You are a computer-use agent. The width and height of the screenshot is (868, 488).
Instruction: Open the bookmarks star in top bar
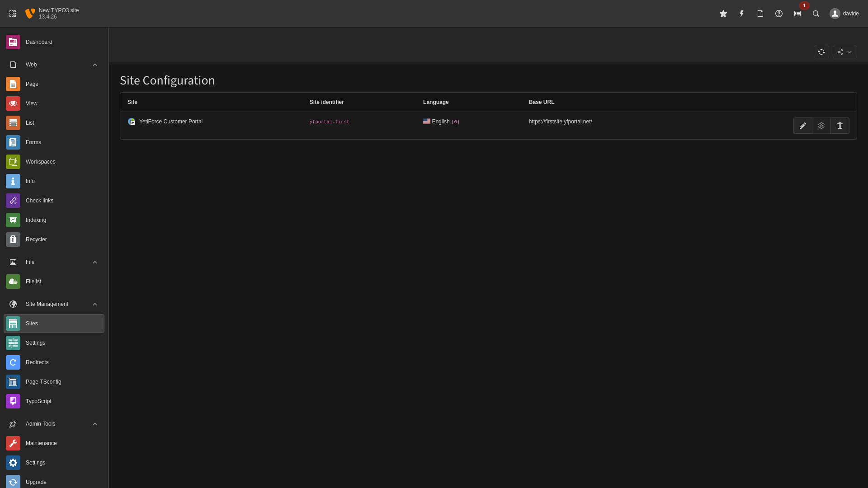(723, 14)
